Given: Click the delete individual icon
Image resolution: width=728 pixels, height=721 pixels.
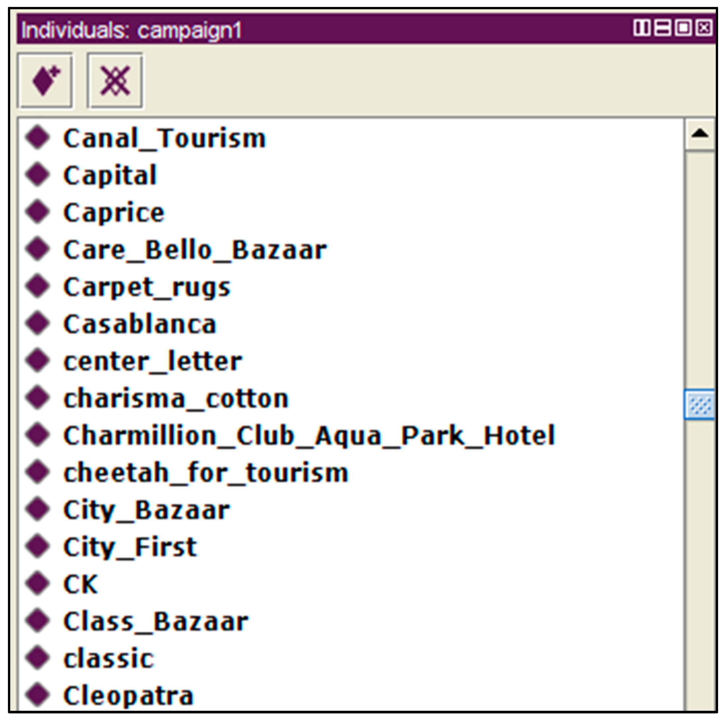Looking at the screenshot, I should click(115, 80).
